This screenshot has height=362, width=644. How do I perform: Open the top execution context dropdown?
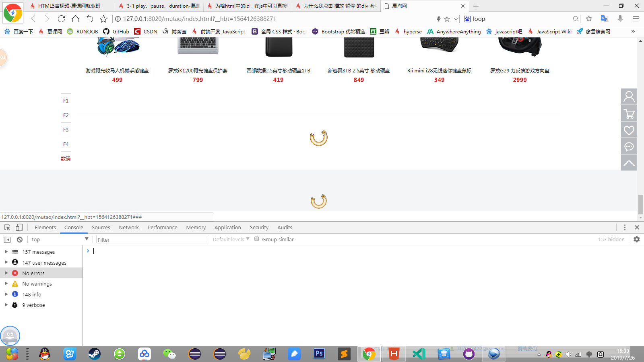tap(60, 239)
